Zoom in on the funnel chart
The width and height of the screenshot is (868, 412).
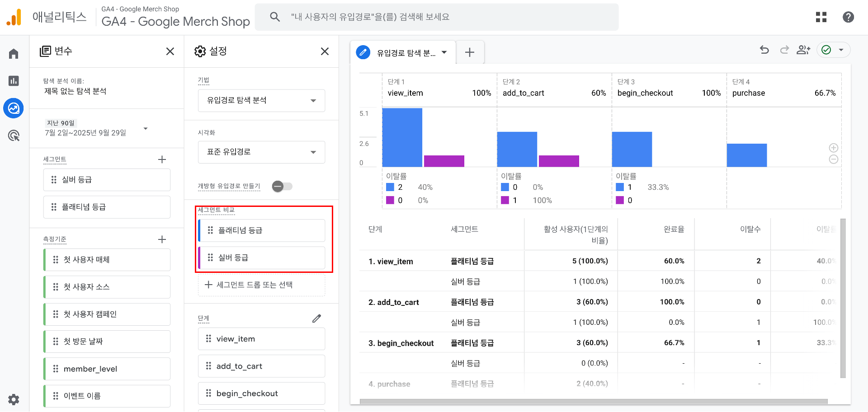[833, 148]
